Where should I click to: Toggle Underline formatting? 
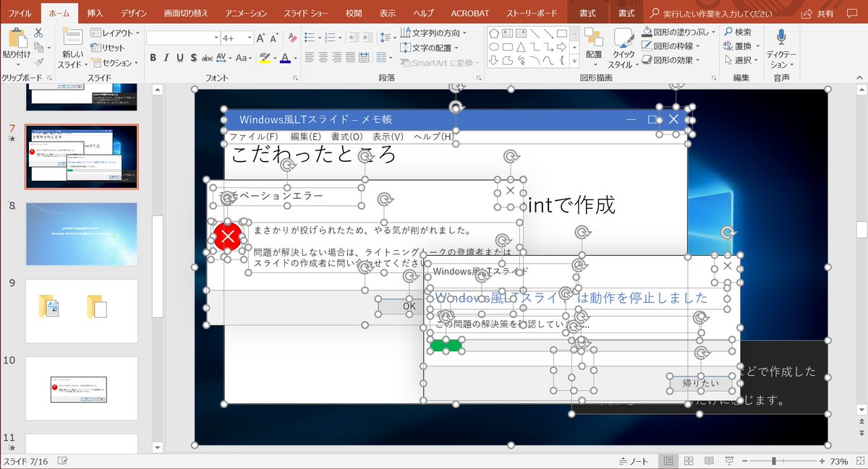(180, 58)
